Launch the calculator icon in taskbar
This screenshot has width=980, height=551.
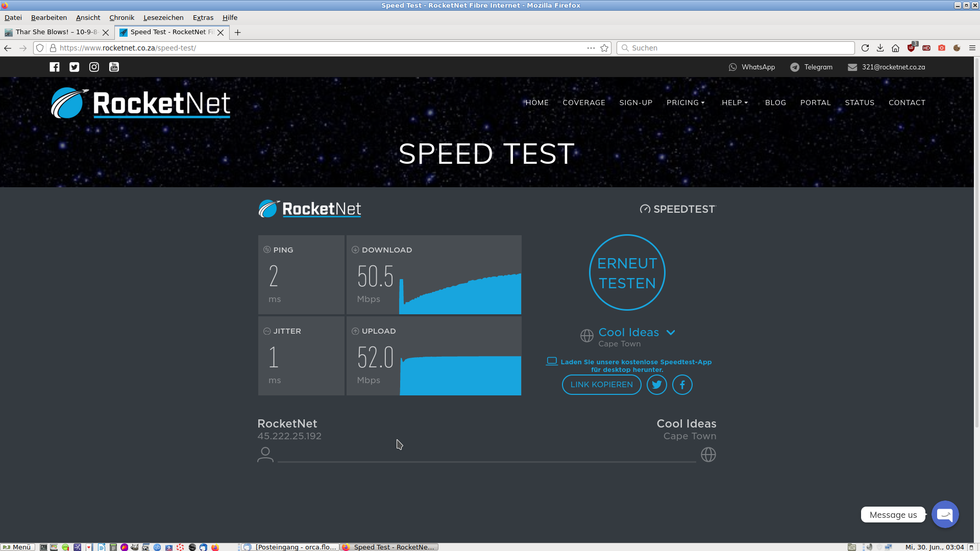click(113, 547)
